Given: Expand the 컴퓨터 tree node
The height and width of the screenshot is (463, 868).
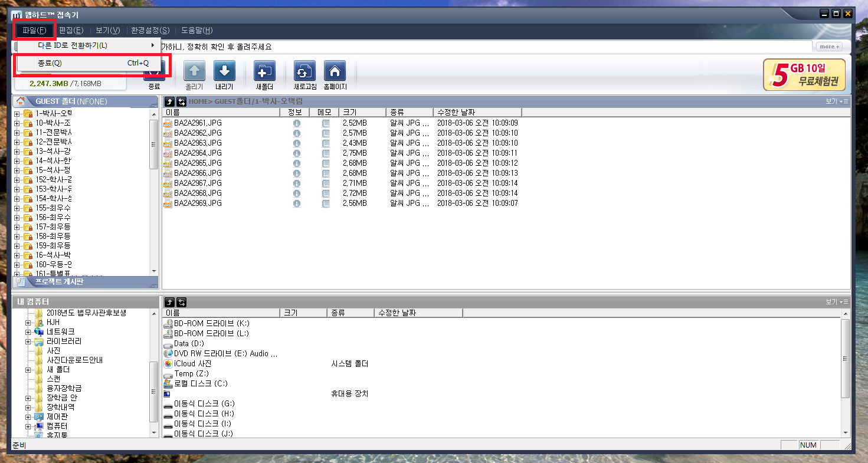Looking at the screenshot, I should (x=28, y=426).
